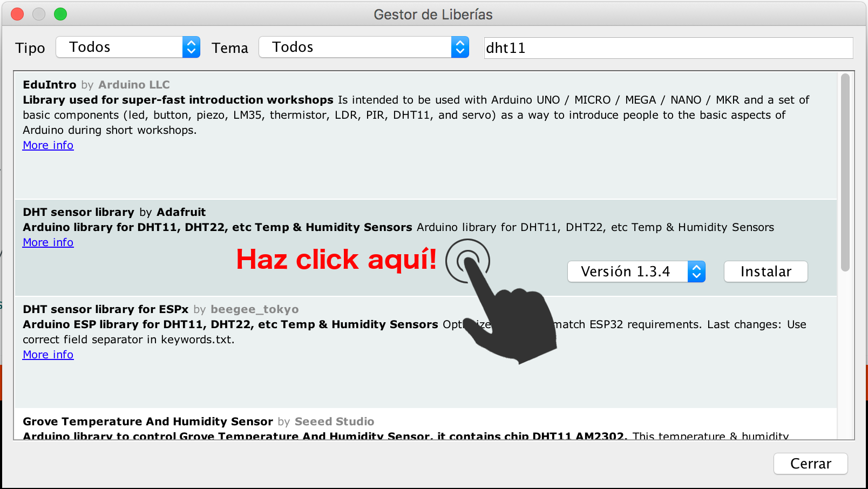Click the search field containing dht11
Screen dimensions: 868x489
(668, 48)
